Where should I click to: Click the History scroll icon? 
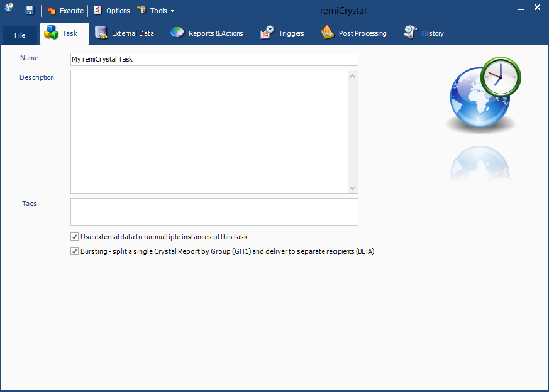click(x=411, y=33)
